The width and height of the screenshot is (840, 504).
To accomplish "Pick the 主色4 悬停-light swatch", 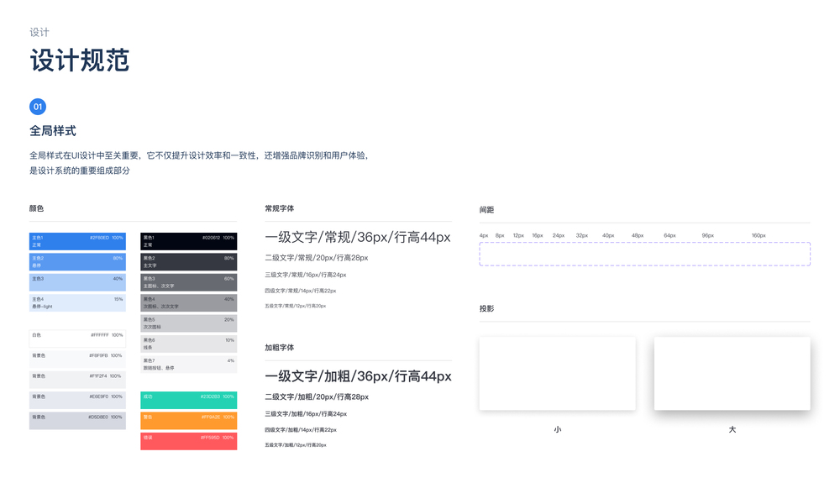I will point(77,302).
